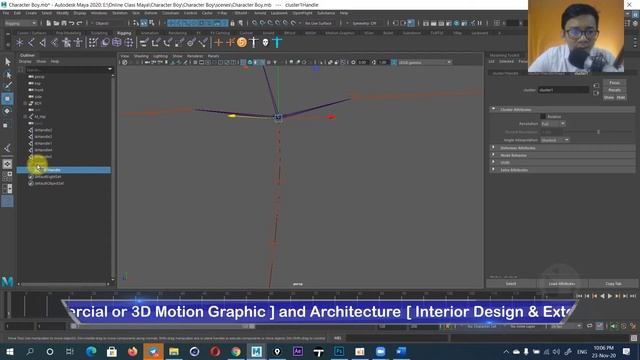Image resolution: width=640 pixels, height=360 pixels.
Task: Open the Quick Rig human figure shelf icon
Action: point(67,42)
